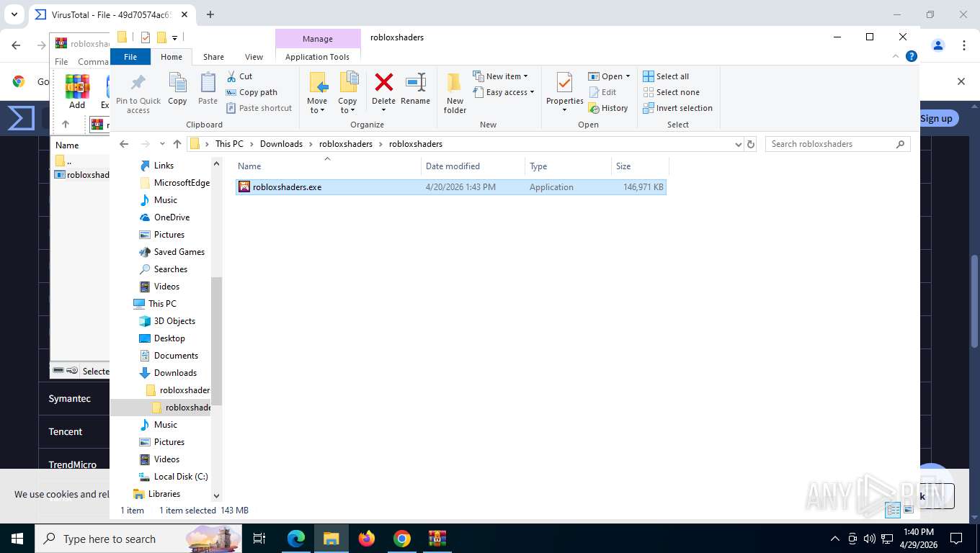Rename the selected file
The image size is (980, 553).
(x=415, y=89)
